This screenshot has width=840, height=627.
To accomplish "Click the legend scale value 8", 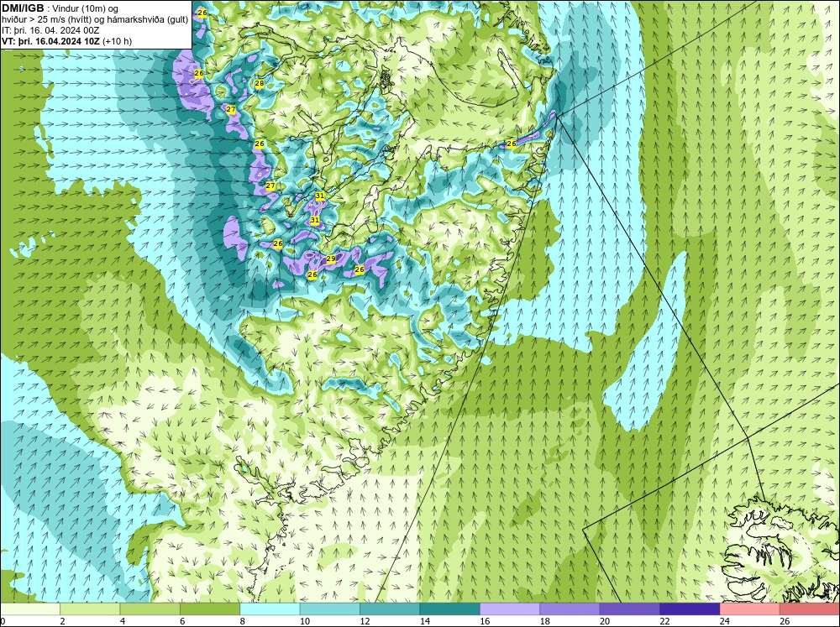I will pos(243,621).
